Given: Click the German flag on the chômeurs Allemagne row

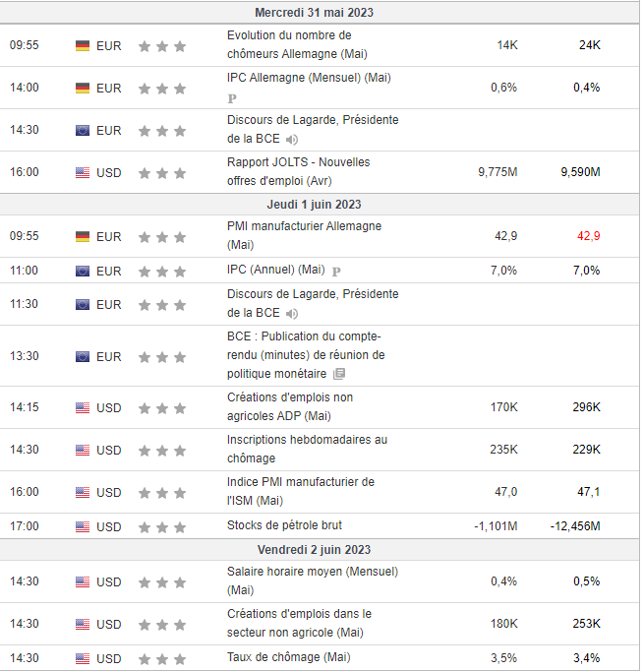Looking at the screenshot, I should 83,45.
